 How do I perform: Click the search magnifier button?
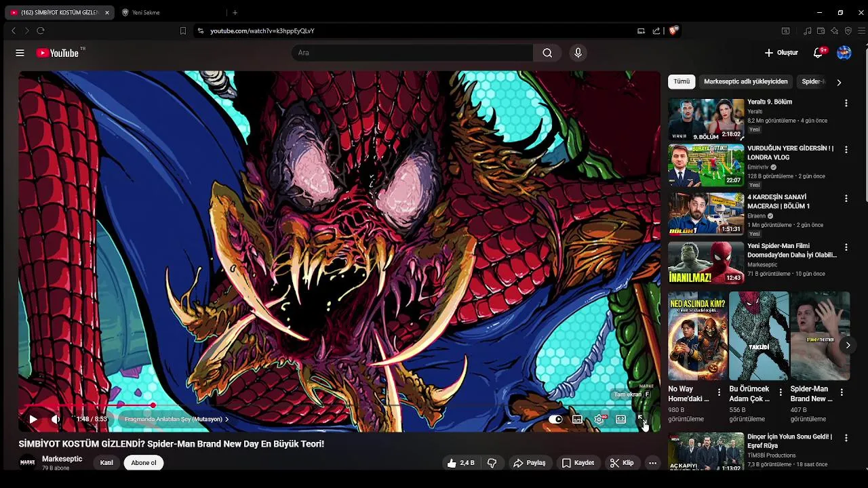(x=547, y=53)
